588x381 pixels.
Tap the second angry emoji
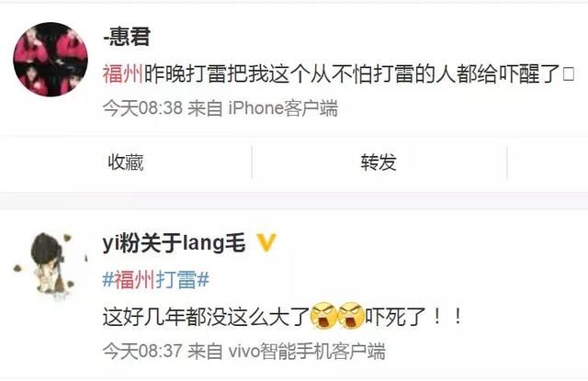pos(351,316)
